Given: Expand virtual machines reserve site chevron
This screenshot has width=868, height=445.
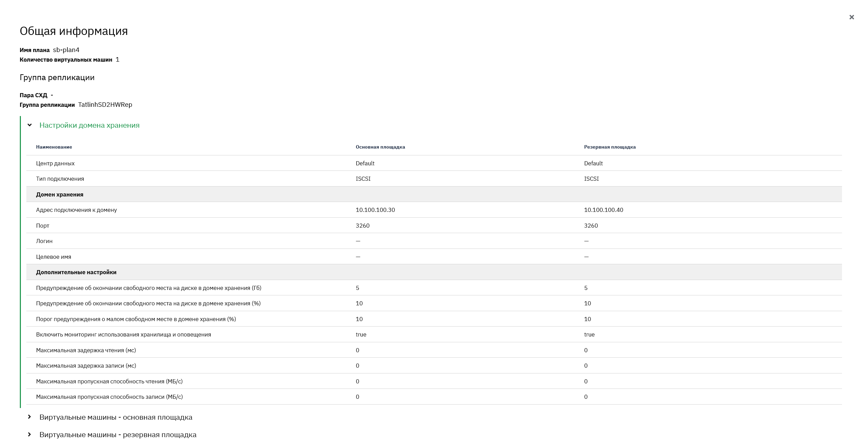Looking at the screenshot, I should [30, 435].
